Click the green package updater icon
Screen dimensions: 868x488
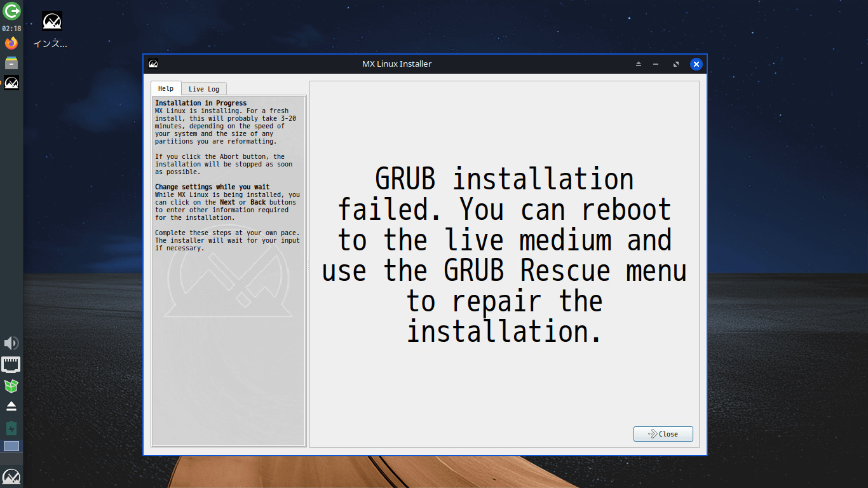(11, 386)
